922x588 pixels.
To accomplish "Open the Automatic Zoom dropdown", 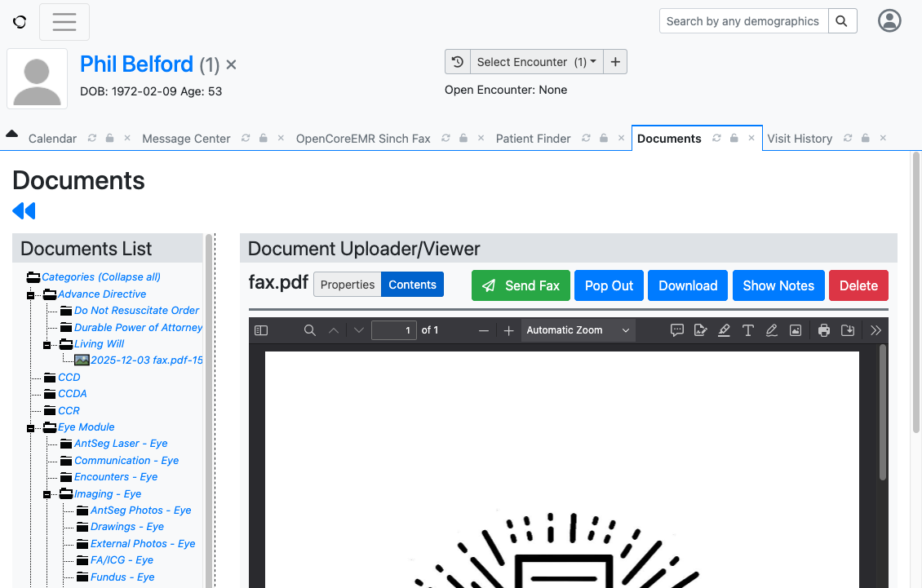I will point(577,329).
